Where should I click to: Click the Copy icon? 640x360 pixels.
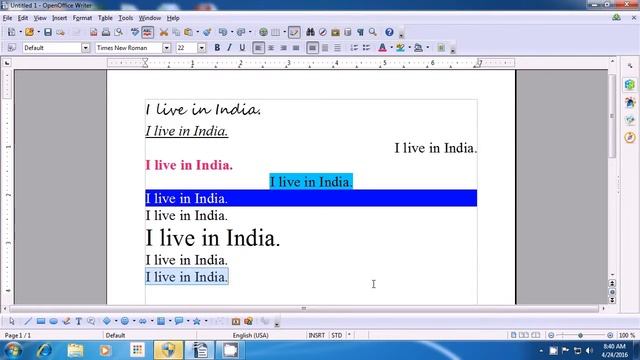pyautogui.click(x=176, y=32)
